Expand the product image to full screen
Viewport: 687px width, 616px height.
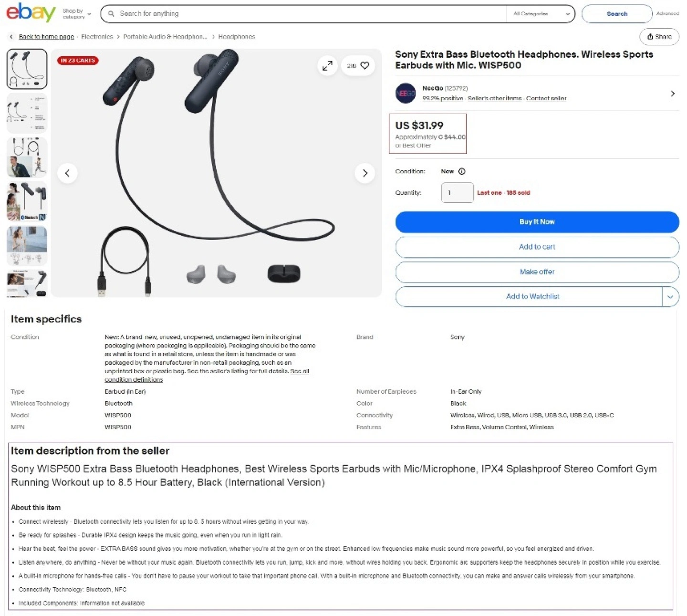[x=327, y=66]
